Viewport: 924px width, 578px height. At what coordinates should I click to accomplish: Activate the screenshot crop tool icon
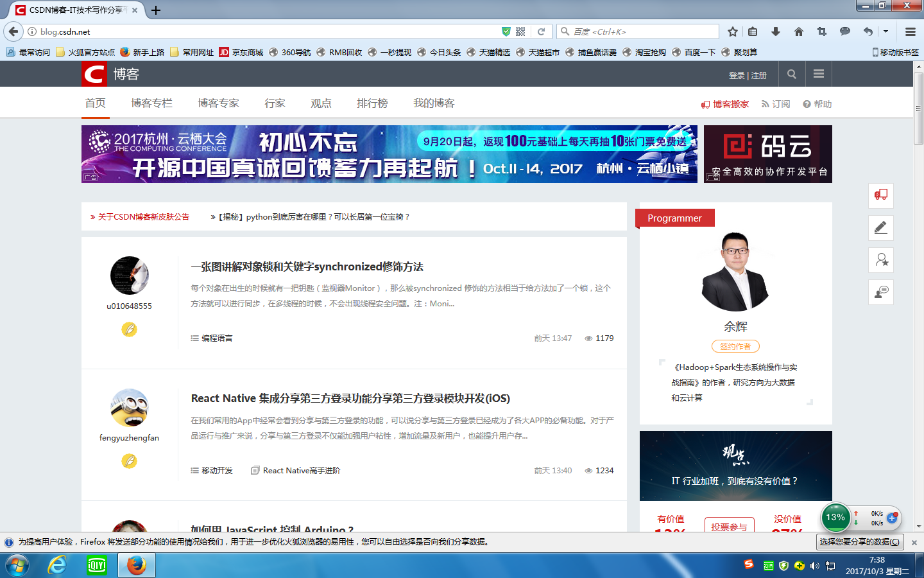pos(822,31)
